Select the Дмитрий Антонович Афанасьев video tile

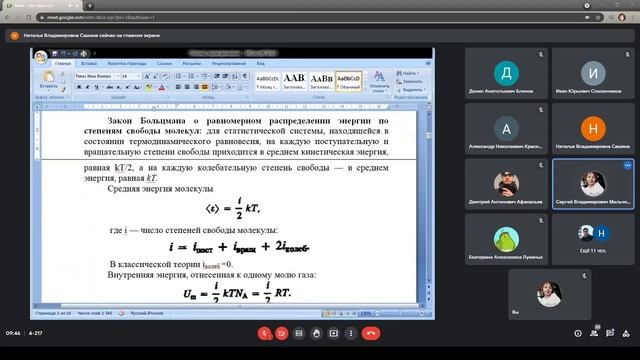506,184
